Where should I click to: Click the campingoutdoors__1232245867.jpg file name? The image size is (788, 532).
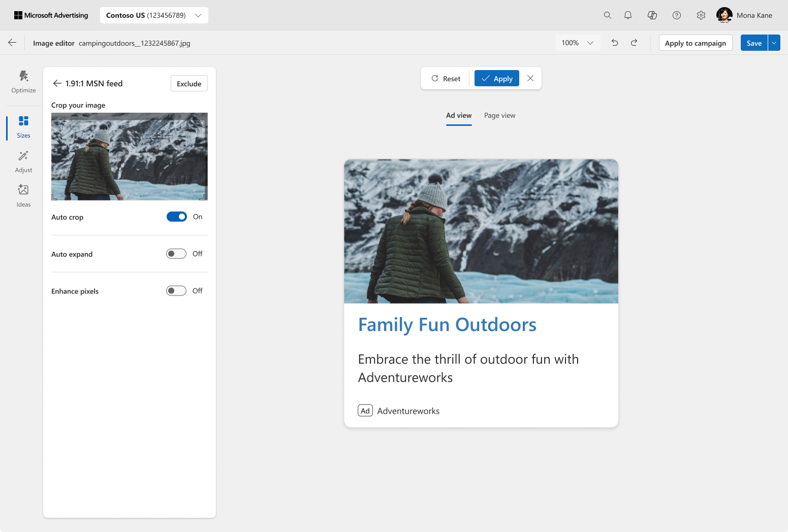tap(135, 43)
